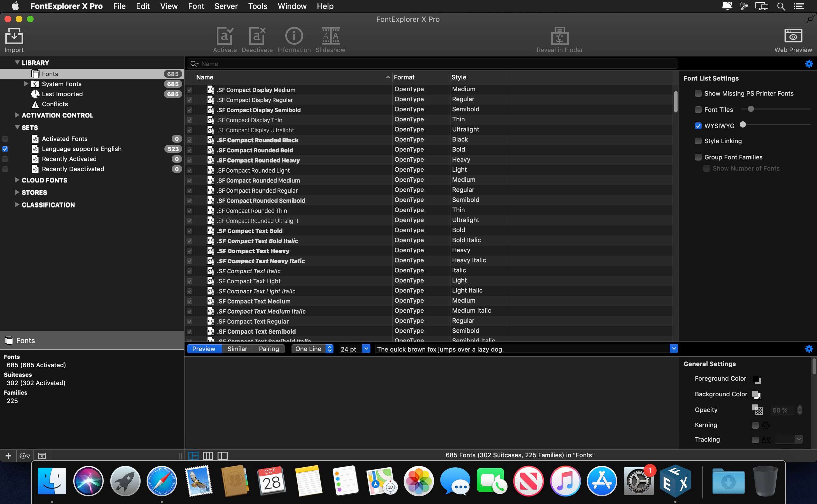Viewport: 817px width, 504px height.
Task: Expand the CLOUD FONTS section
Action: click(x=16, y=180)
